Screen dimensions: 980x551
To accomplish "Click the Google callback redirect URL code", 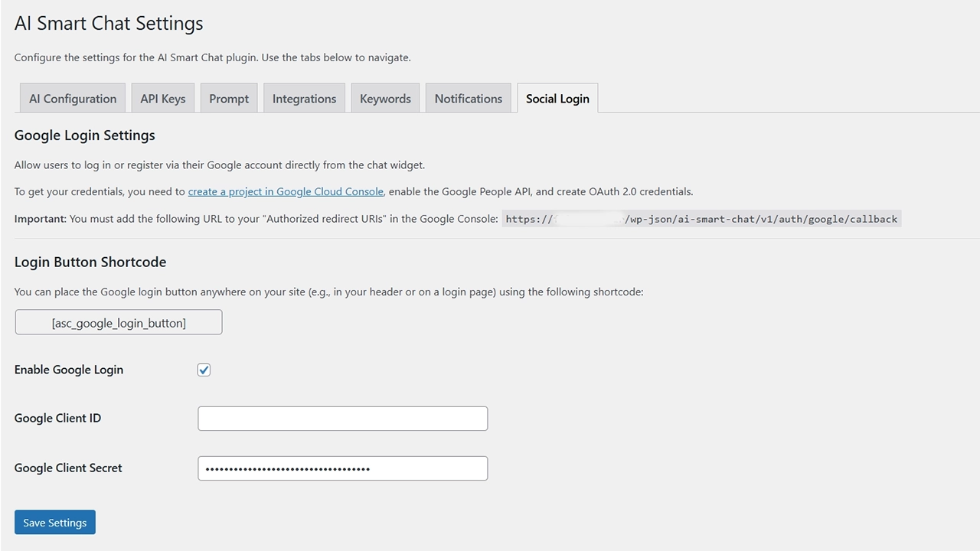I will pos(701,219).
